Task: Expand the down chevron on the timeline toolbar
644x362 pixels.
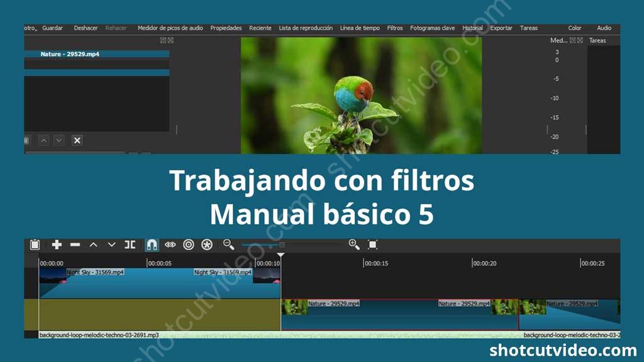Action: pyautogui.click(x=113, y=244)
